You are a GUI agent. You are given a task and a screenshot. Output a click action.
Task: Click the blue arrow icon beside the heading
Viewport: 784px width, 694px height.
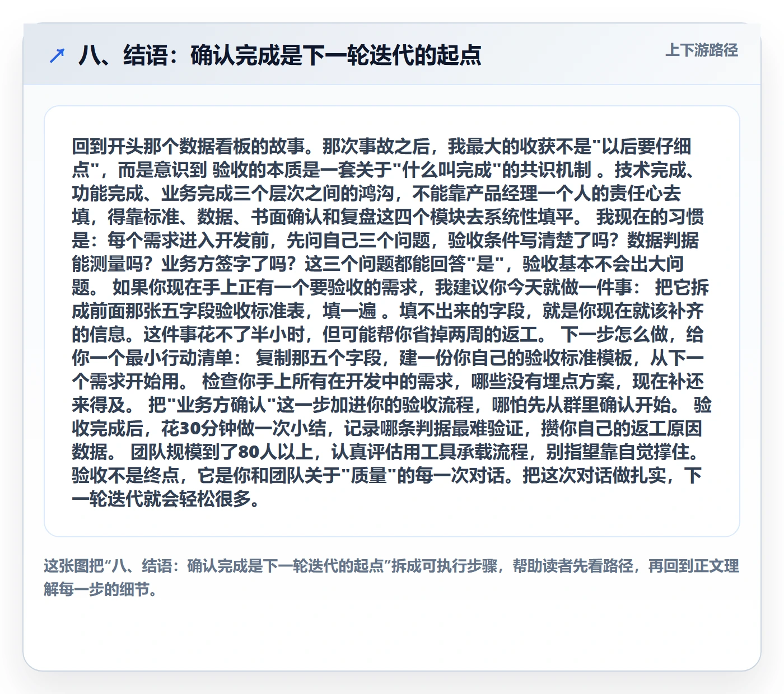coord(57,55)
